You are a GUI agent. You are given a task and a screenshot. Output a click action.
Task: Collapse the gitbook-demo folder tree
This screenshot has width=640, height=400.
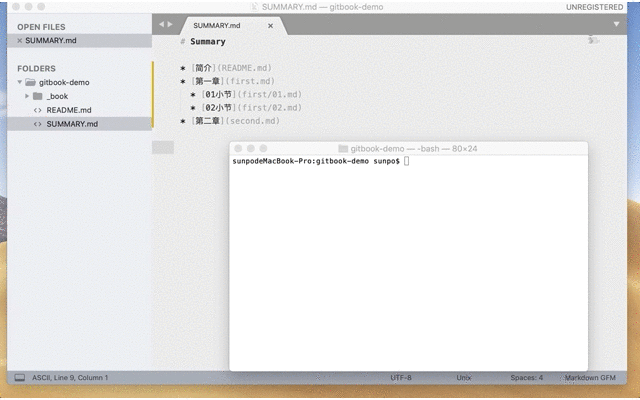19,82
